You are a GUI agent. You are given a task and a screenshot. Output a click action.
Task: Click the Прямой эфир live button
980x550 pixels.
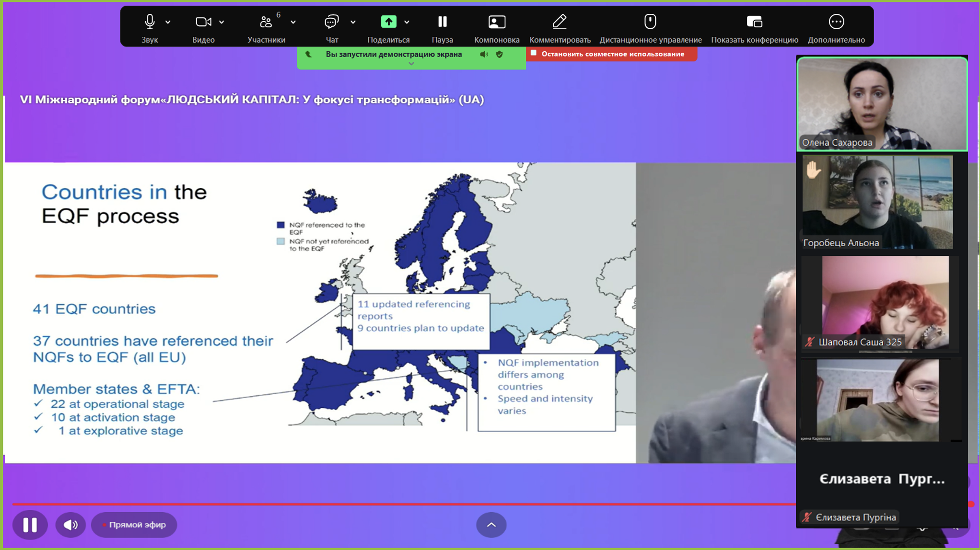point(134,525)
